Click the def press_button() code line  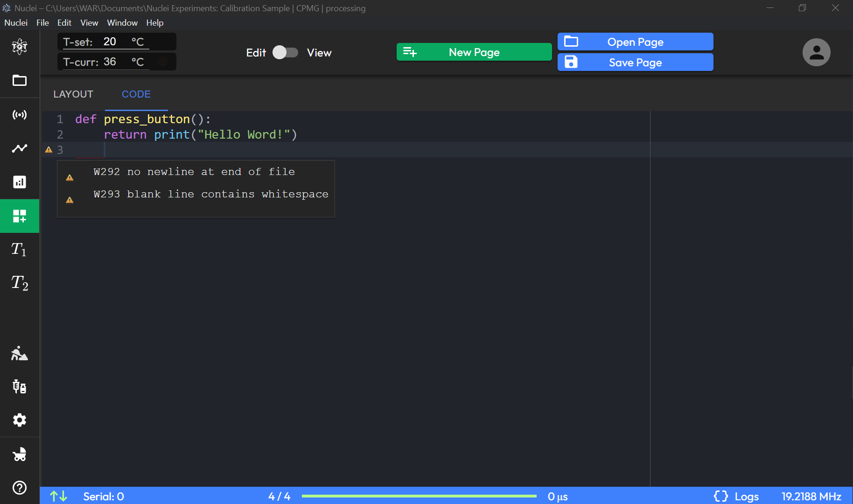[x=143, y=119]
